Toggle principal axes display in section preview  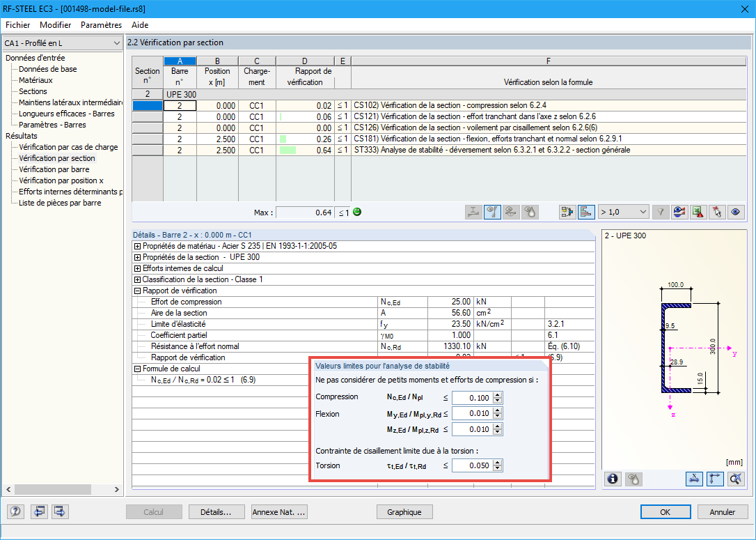pyautogui.click(x=715, y=479)
